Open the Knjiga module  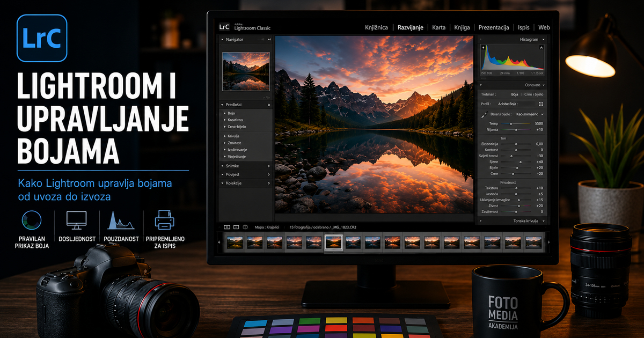462,27
